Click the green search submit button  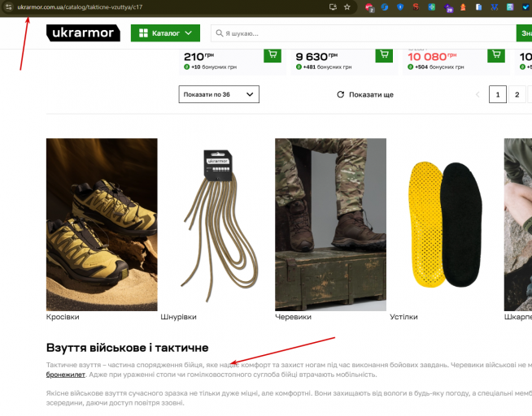pos(524,33)
